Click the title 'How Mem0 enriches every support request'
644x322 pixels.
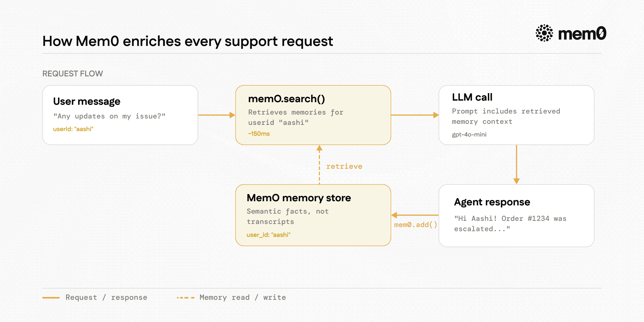(x=188, y=41)
